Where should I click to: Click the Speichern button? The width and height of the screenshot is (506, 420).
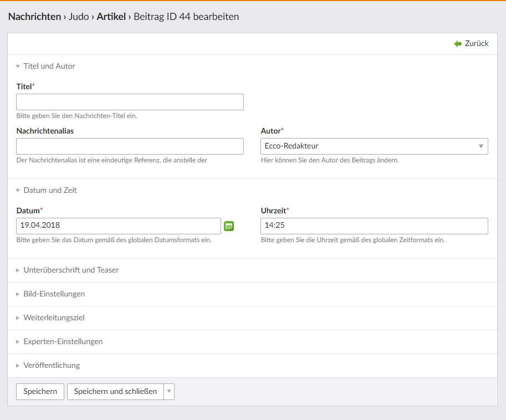click(40, 392)
